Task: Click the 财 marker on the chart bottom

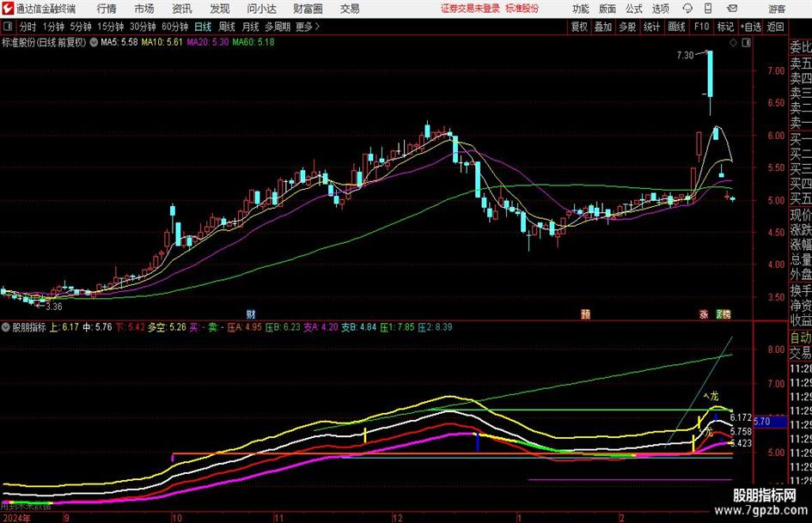Action: pos(251,313)
